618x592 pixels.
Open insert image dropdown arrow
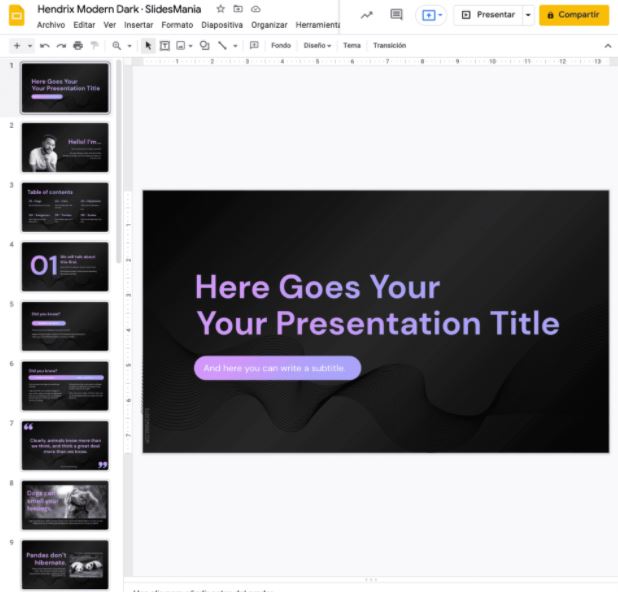(x=190, y=46)
